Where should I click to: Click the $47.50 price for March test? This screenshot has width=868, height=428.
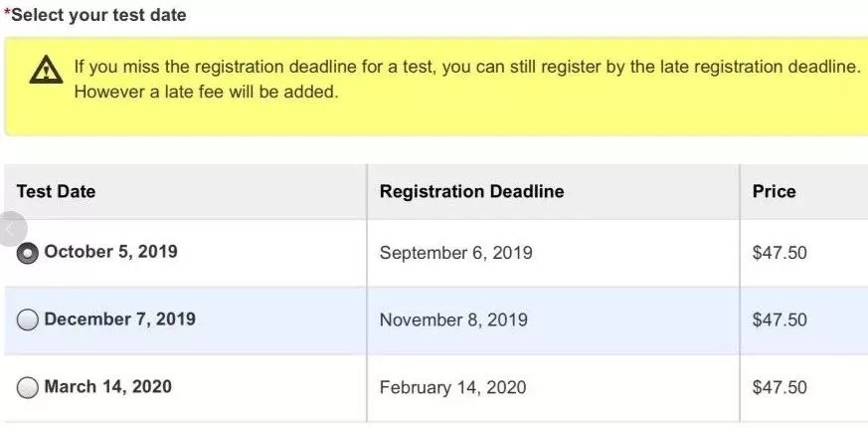780,387
